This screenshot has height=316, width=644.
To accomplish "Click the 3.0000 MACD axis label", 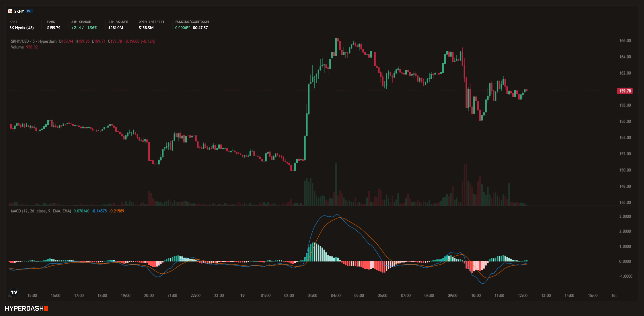I will click(625, 216).
